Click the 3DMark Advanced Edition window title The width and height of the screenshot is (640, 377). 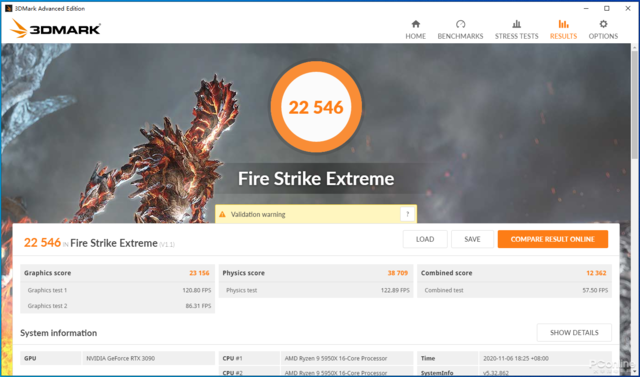coord(50,8)
